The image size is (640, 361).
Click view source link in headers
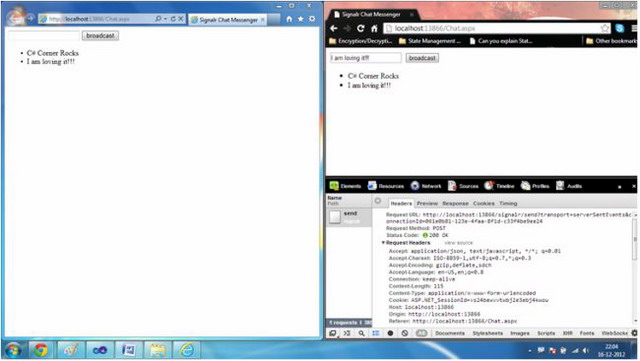[458, 243]
